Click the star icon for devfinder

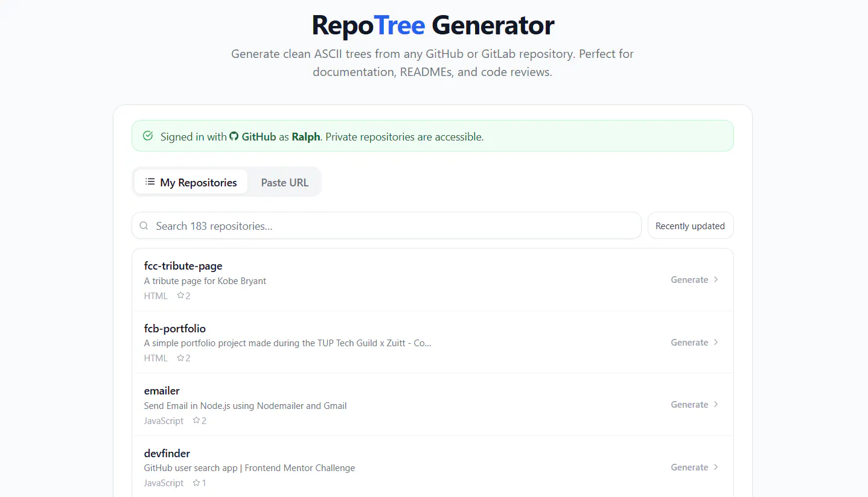pos(196,483)
